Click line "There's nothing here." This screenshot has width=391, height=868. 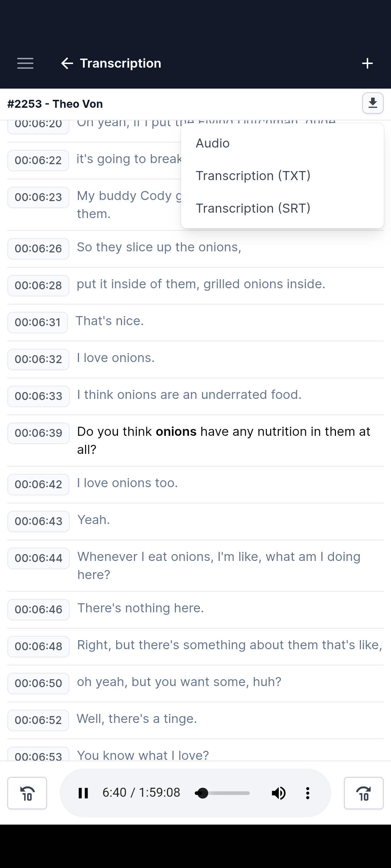click(x=140, y=608)
